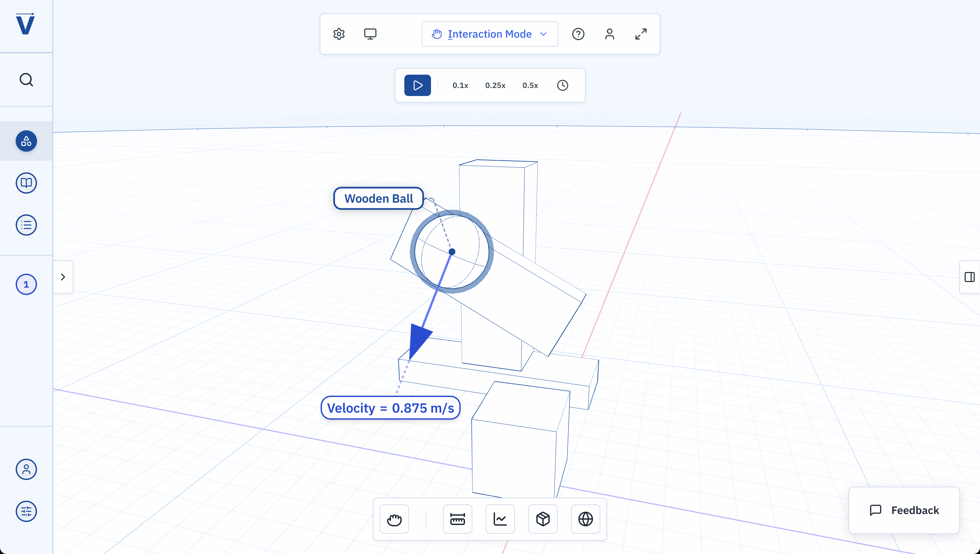The height and width of the screenshot is (554, 980).
Task: Expand the left panel with chevron
Action: click(63, 277)
